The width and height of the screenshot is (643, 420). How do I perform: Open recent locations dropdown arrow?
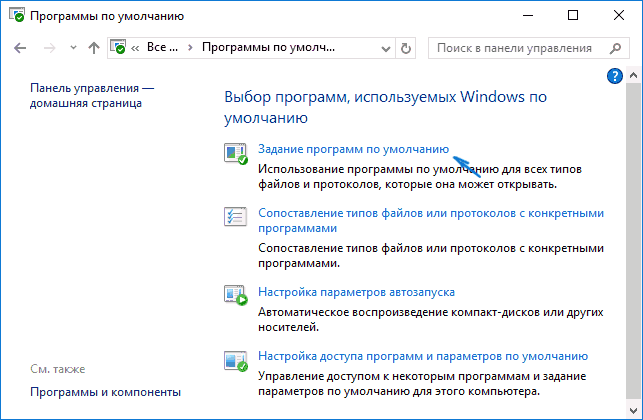click(x=73, y=48)
